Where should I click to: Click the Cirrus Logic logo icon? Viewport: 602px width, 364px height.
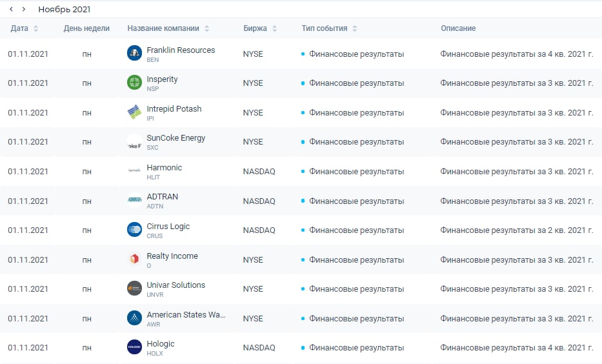(134, 229)
